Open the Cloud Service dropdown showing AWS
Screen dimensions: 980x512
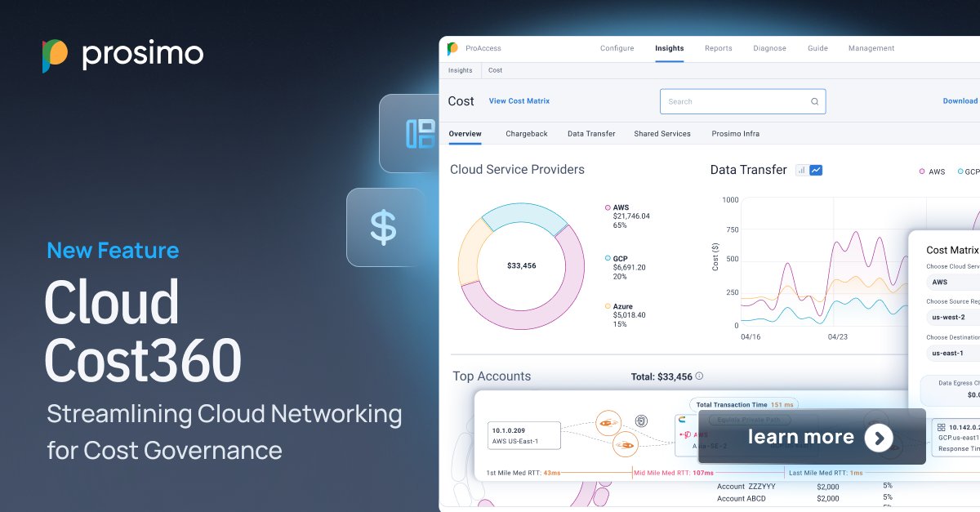click(953, 282)
